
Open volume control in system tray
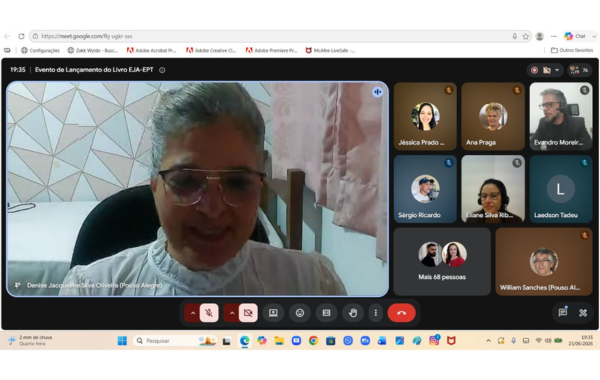click(x=548, y=341)
